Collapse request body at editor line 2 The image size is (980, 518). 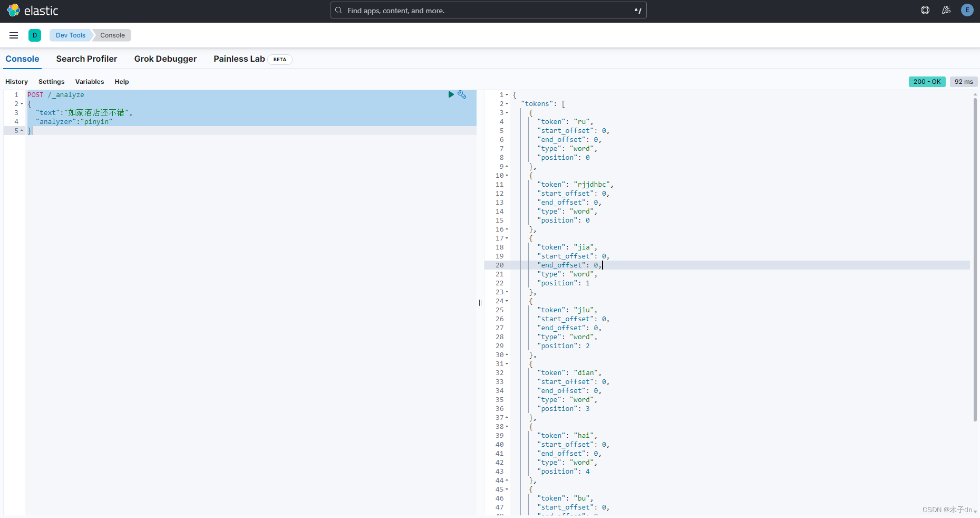(22, 104)
